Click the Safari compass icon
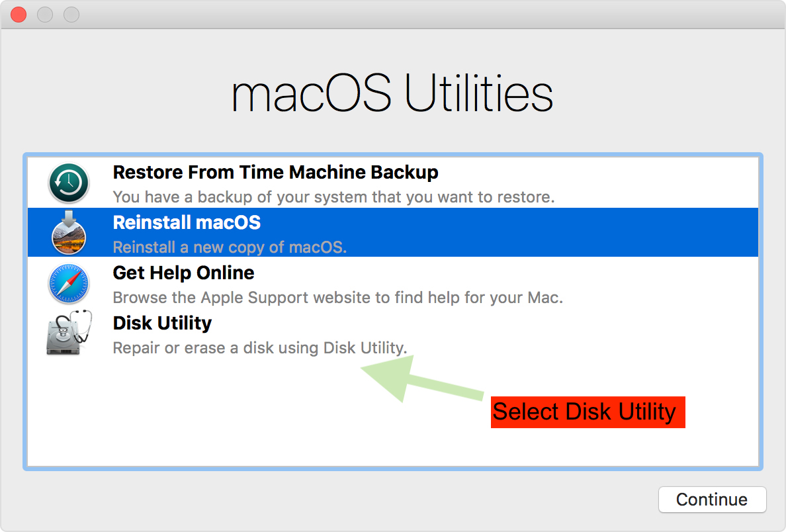The image size is (786, 532). 69,283
